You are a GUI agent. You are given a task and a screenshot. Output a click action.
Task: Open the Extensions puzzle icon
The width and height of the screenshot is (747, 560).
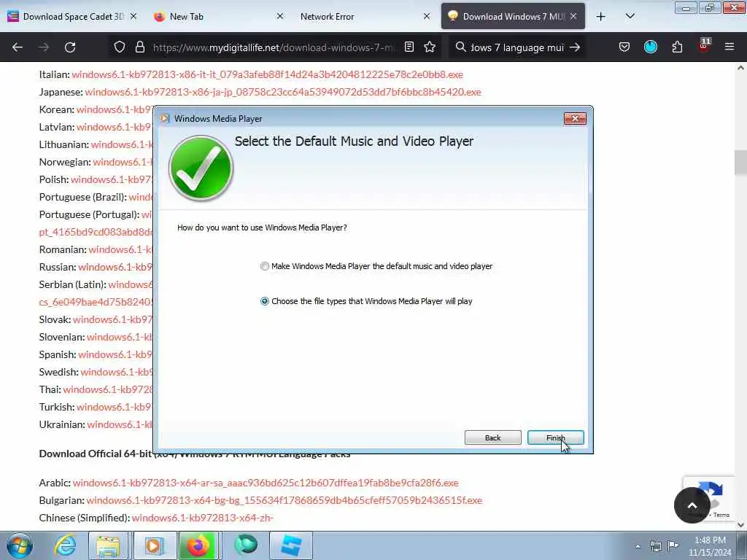(677, 47)
